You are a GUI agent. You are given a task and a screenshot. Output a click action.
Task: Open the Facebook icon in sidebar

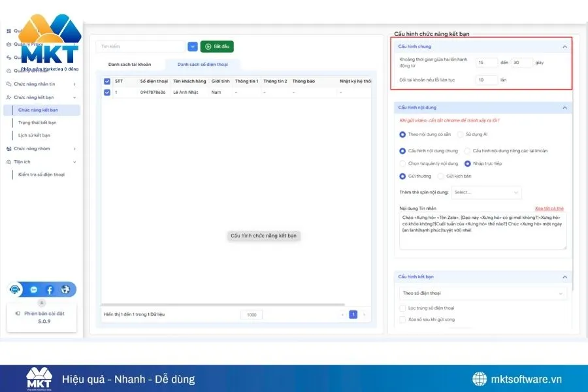pyautogui.click(x=50, y=289)
